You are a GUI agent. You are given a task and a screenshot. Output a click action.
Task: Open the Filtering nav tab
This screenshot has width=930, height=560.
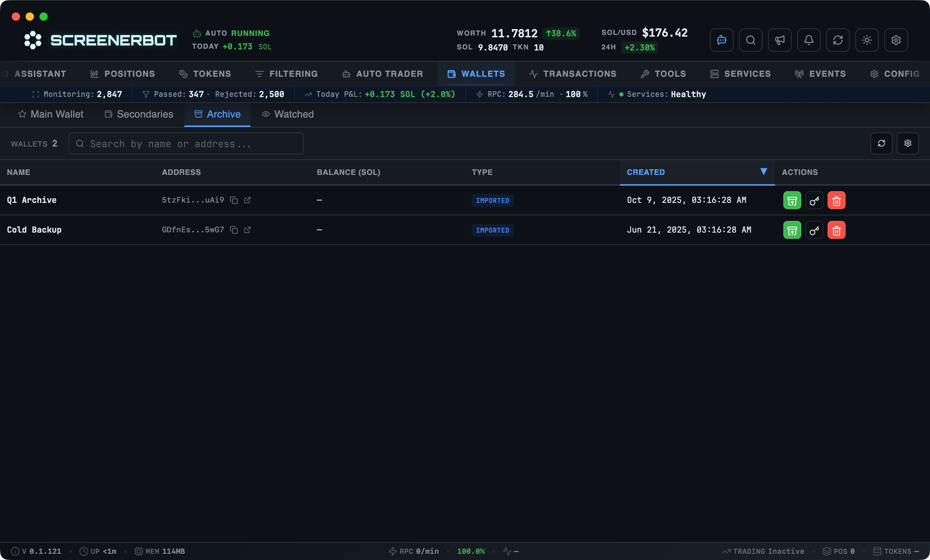[286, 74]
